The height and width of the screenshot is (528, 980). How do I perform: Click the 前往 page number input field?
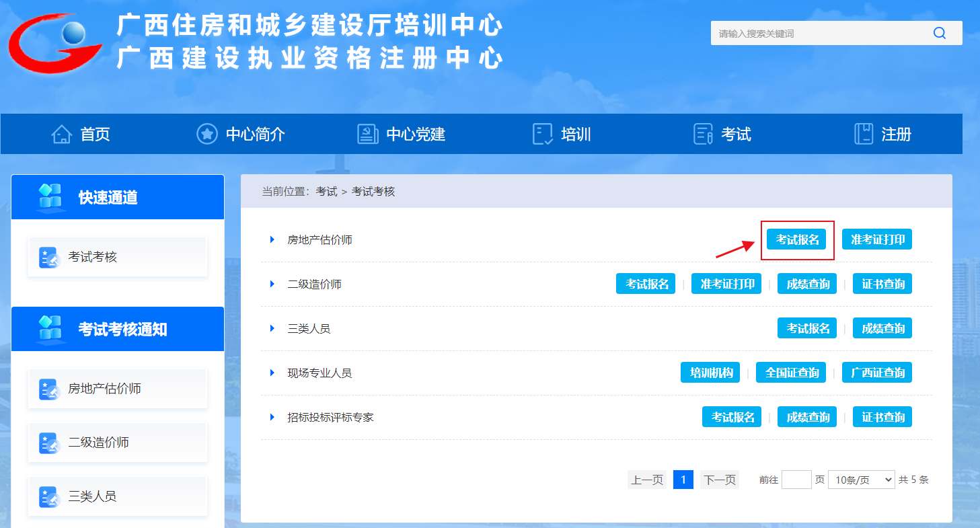pos(796,479)
